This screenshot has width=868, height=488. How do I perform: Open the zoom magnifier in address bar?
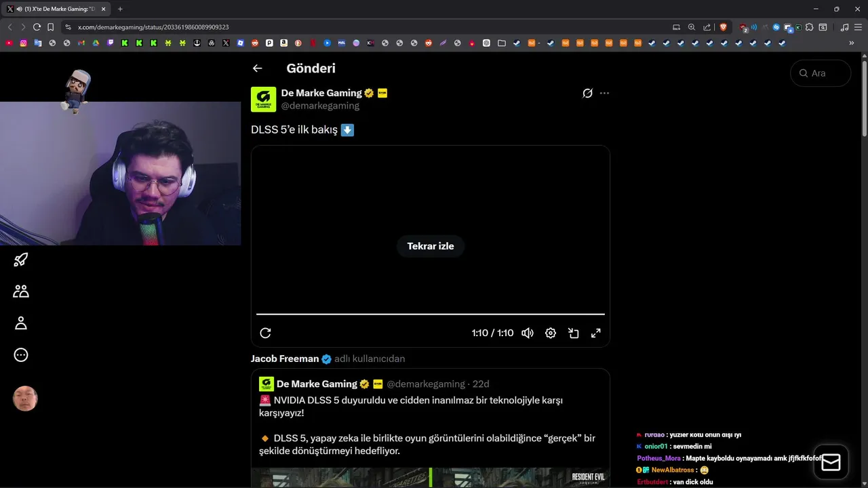tap(692, 27)
